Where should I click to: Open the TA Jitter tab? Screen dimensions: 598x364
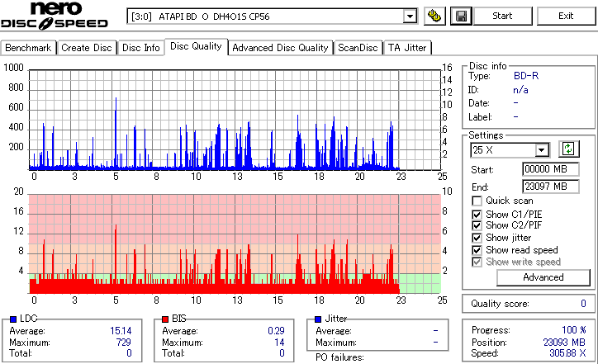[407, 48]
